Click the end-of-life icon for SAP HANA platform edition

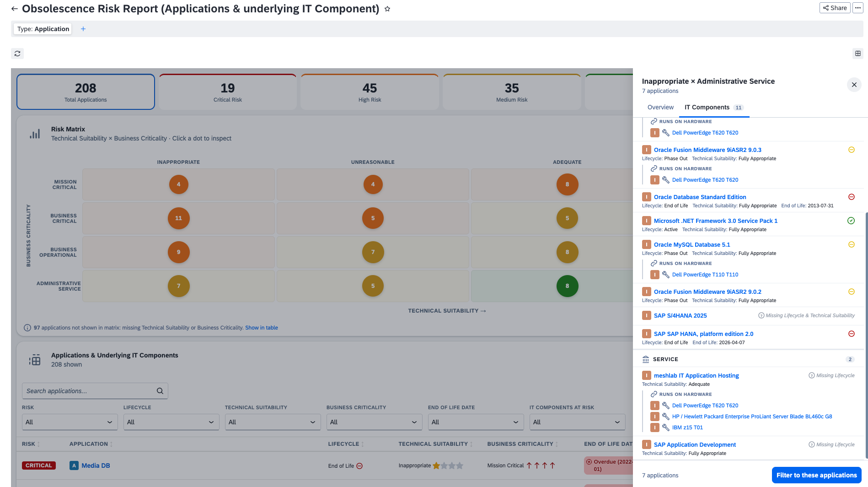click(852, 334)
